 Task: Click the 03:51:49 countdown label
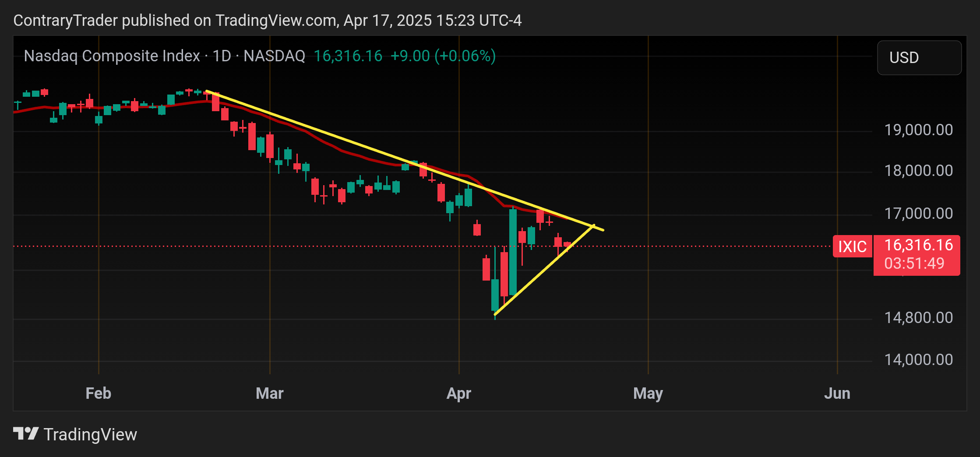coord(914,264)
